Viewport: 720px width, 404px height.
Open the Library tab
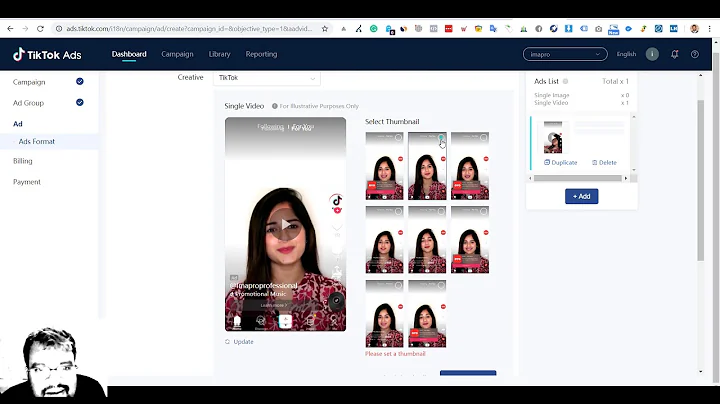(219, 54)
